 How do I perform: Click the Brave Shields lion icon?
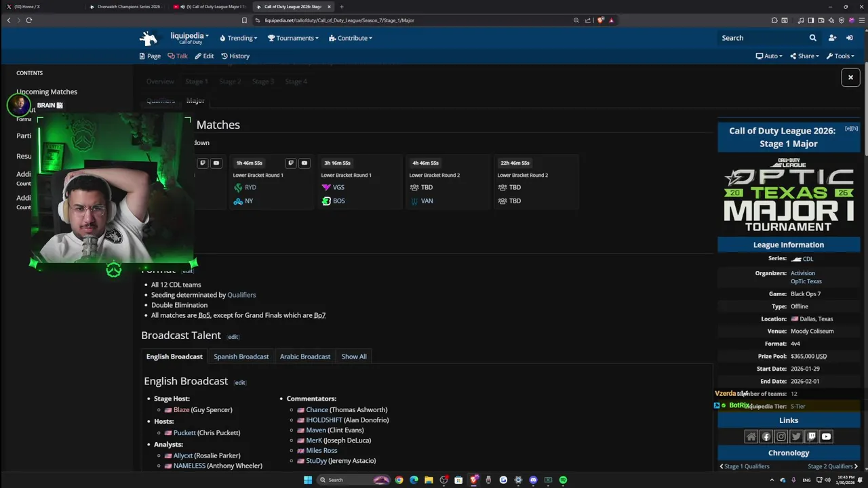[x=600, y=20]
